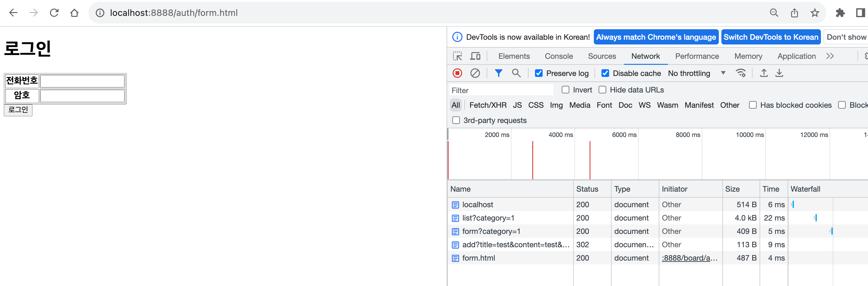Import a HAR file with upload icon

[x=764, y=73]
